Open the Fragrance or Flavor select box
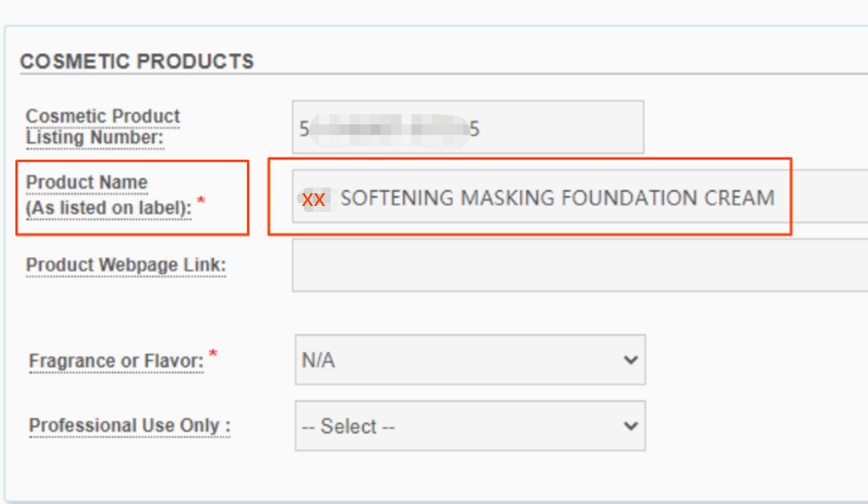Image resolution: width=868 pixels, height=504 pixels. click(469, 360)
